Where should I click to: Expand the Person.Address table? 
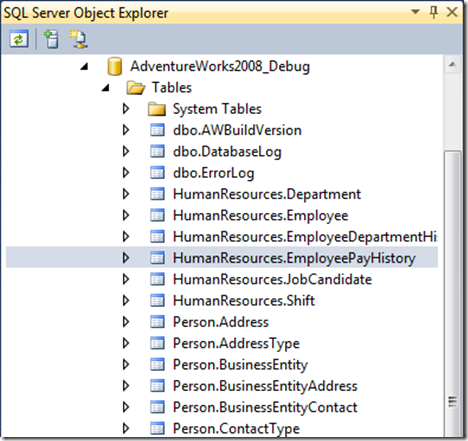(126, 322)
